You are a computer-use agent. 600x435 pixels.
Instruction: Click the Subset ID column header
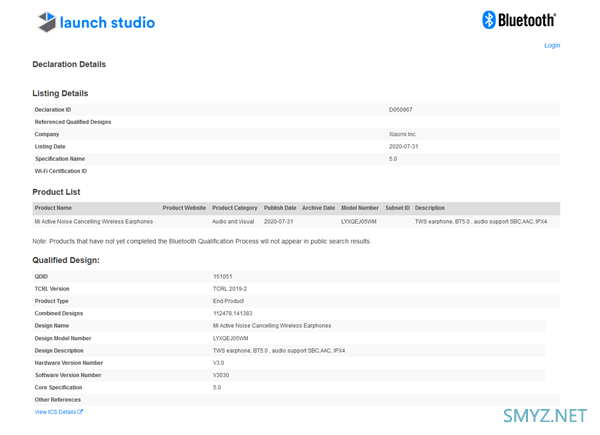[x=397, y=208]
